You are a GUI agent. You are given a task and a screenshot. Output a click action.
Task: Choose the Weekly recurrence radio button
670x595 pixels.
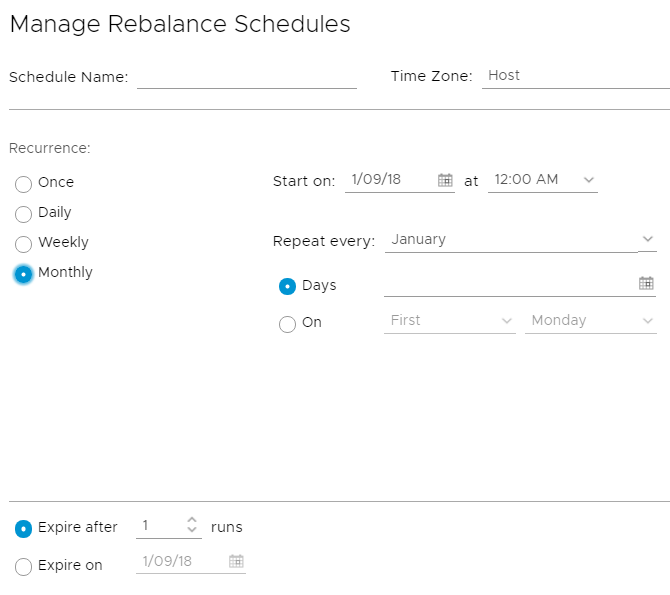tap(23, 244)
